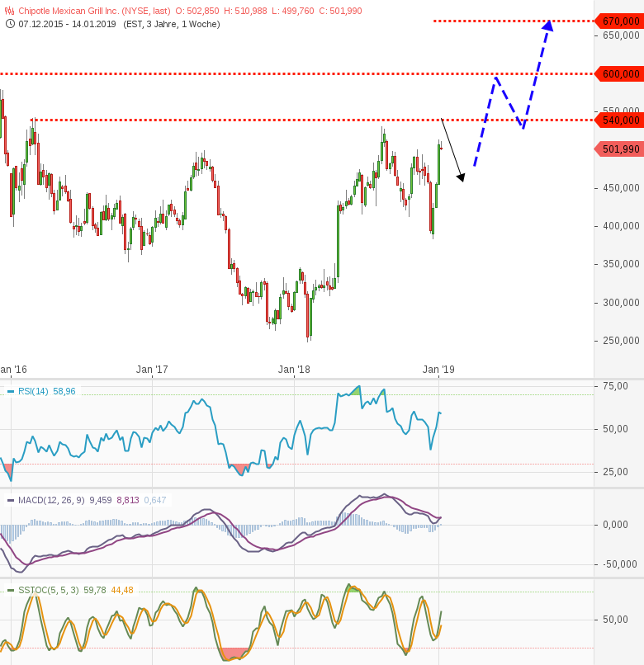The height and width of the screenshot is (665, 644).
Task: Select the 670,000 price target label
Action: (620, 21)
